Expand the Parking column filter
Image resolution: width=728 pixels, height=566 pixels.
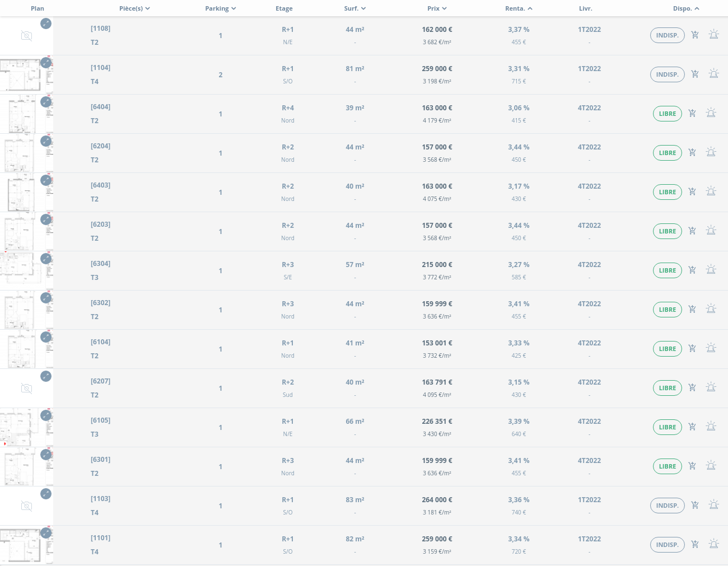pyautogui.click(x=221, y=8)
